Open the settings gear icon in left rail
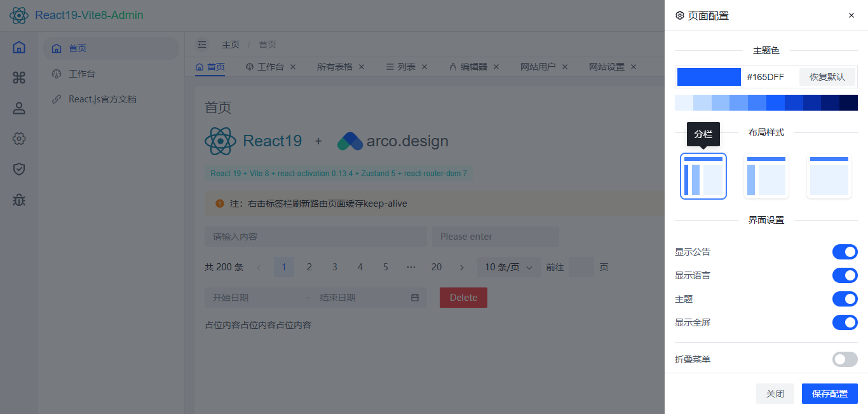This screenshot has height=414, width=868. click(19, 139)
